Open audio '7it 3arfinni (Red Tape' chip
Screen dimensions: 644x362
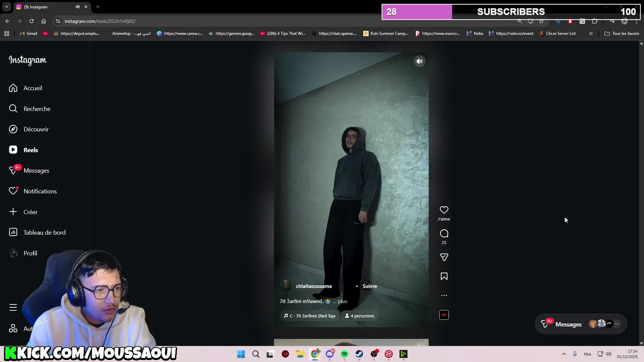309,316
